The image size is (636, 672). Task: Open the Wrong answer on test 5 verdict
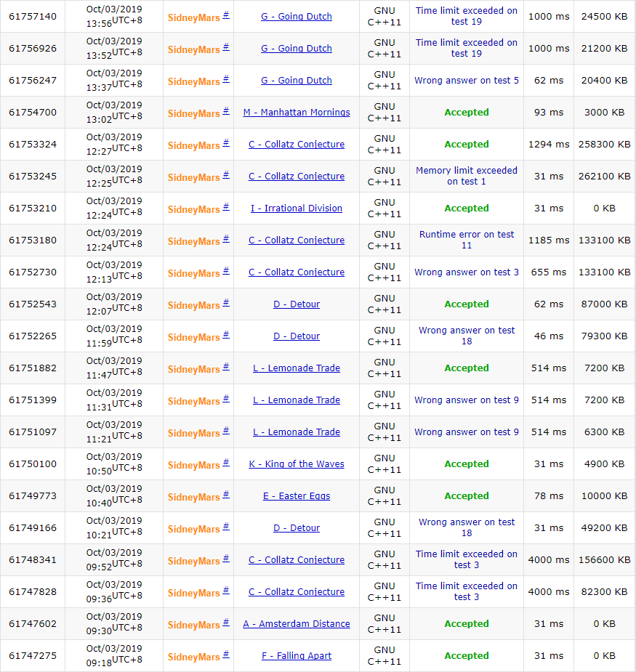click(467, 81)
